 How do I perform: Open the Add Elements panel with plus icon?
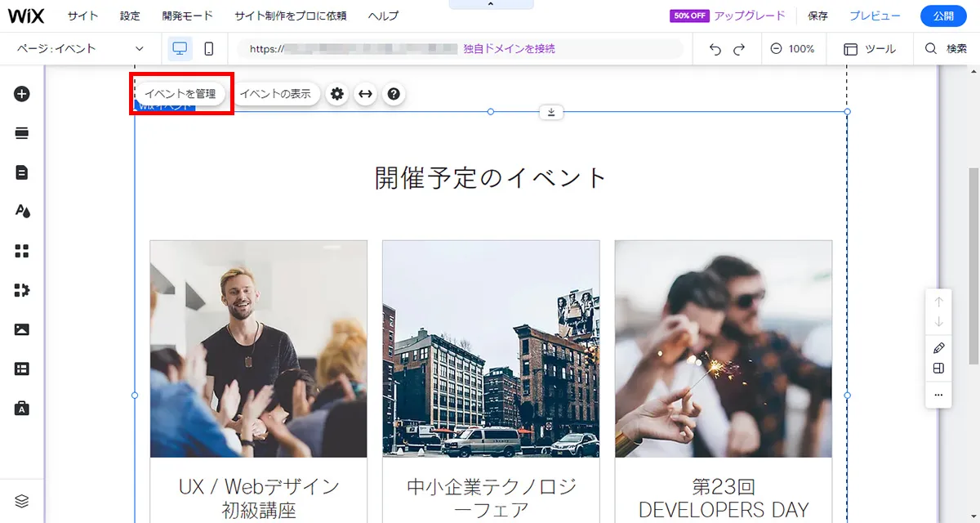click(22, 93)
